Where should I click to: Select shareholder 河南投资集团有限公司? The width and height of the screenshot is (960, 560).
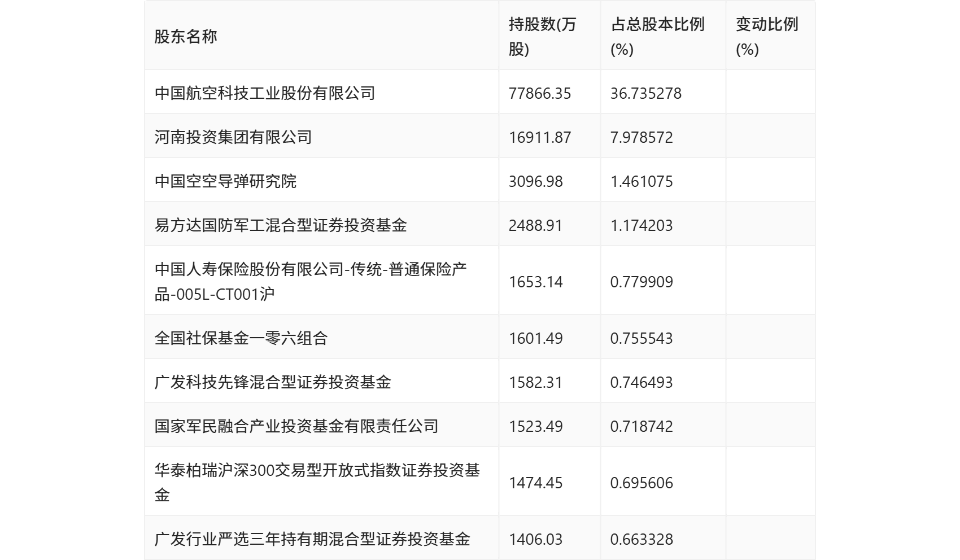tap(233, 137)
